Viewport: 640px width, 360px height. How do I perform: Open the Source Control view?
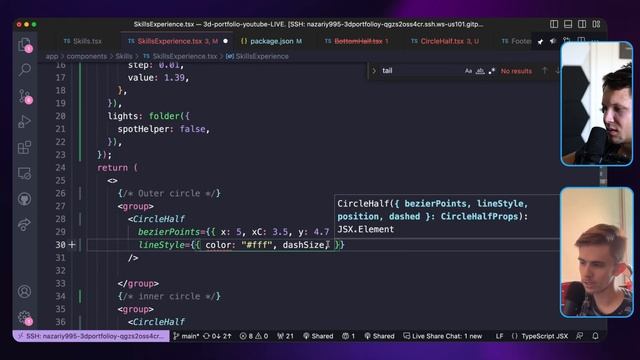[24, 96]
